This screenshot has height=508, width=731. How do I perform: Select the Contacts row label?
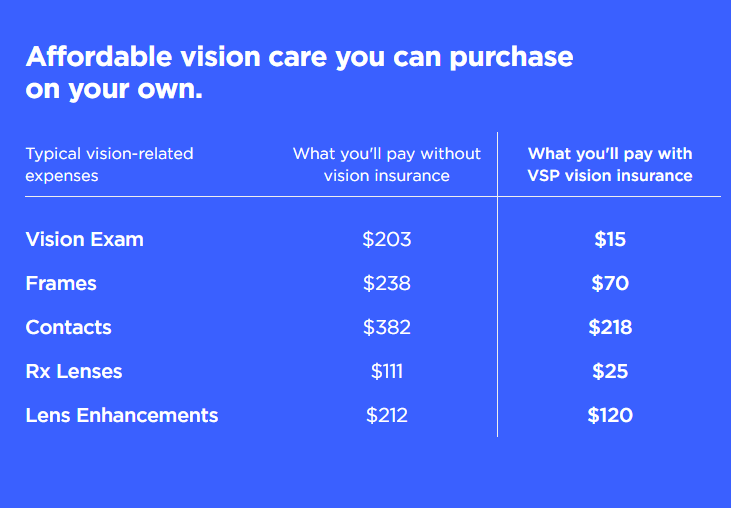coord(69,327)
